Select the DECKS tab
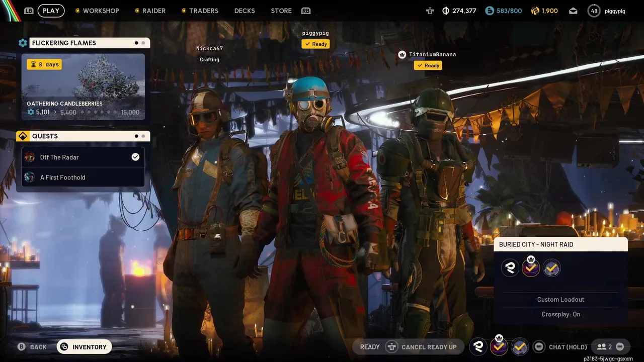This screenshot has height=362, width=644. point(245,11)
